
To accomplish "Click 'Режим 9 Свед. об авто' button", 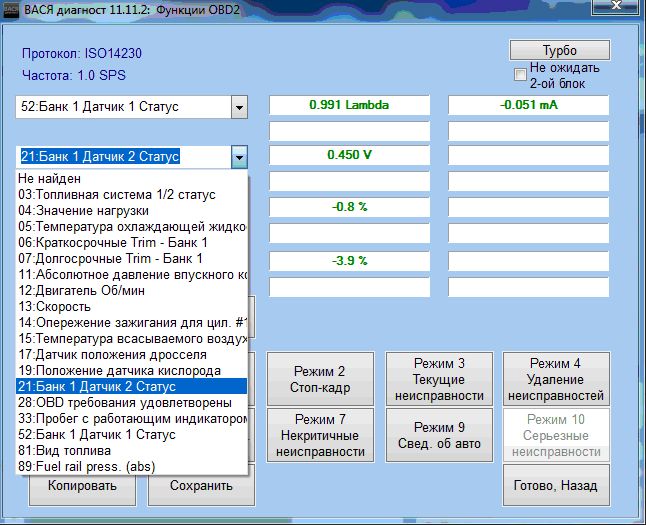I will (x=439, y=435).
